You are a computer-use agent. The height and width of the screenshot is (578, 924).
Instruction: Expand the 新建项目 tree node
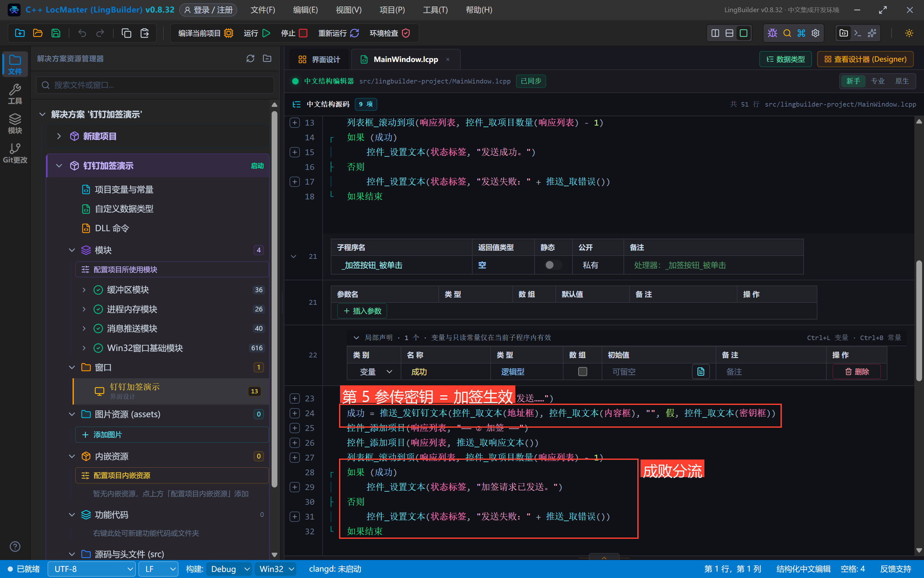point(59,136)
